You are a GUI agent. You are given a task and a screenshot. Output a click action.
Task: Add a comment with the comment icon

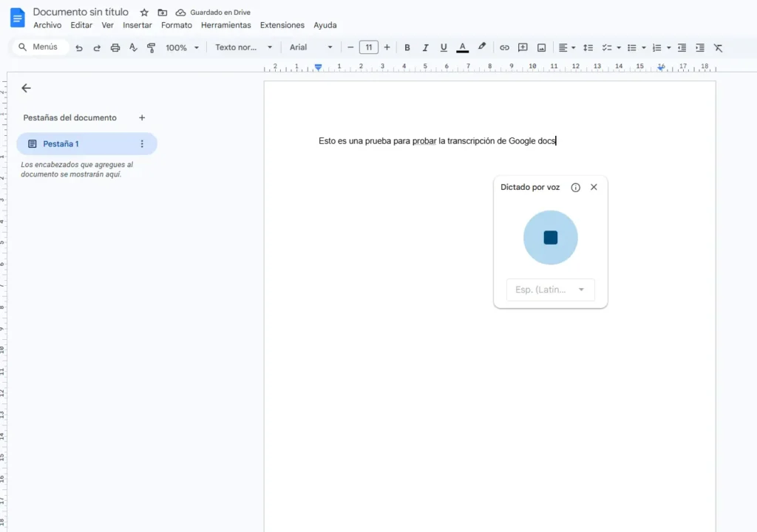click(x=523, y=47)
